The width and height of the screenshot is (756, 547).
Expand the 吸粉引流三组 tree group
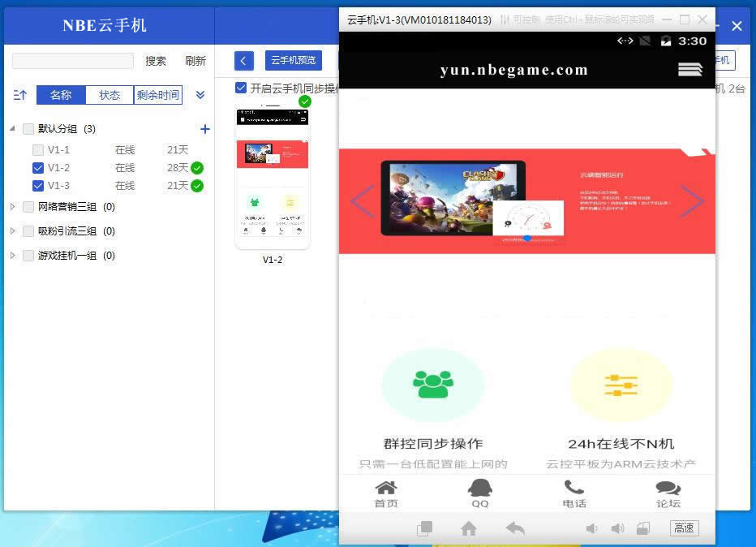pyautogui.click(x=12, y=231)
